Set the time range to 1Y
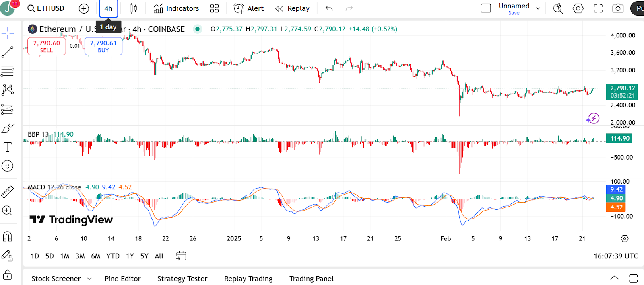Image resolution: width=644 pixels, height=285 pixels. [130, 256]
